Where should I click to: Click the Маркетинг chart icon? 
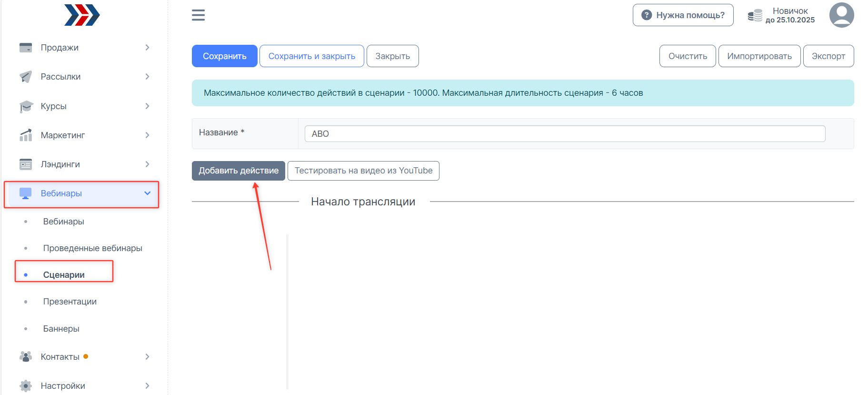(x=26, y=135)
